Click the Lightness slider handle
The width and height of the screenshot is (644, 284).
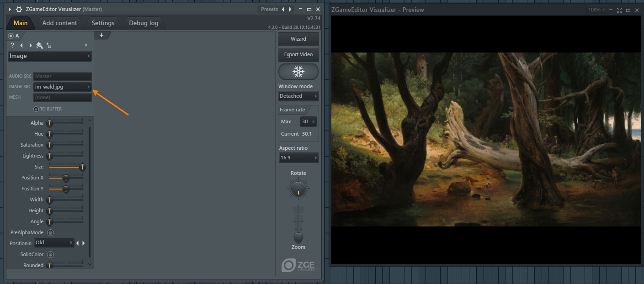(50, 156)
